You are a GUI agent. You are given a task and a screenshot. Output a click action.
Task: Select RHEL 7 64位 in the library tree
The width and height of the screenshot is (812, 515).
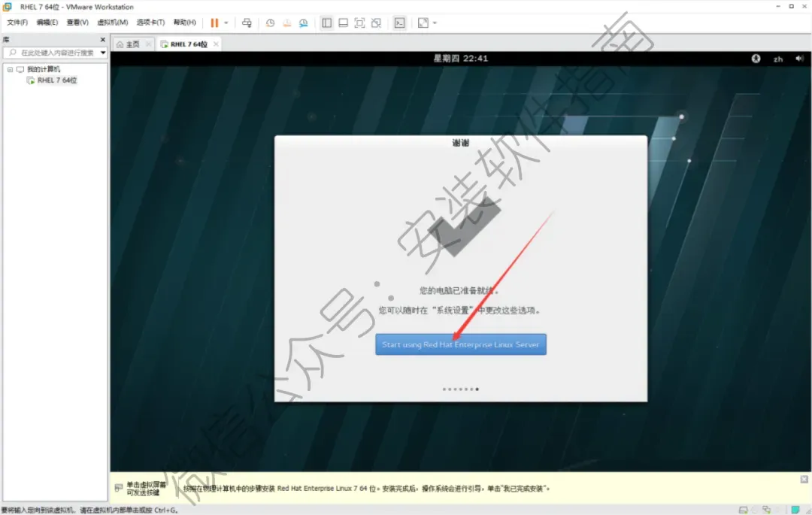tap(57, 80)
